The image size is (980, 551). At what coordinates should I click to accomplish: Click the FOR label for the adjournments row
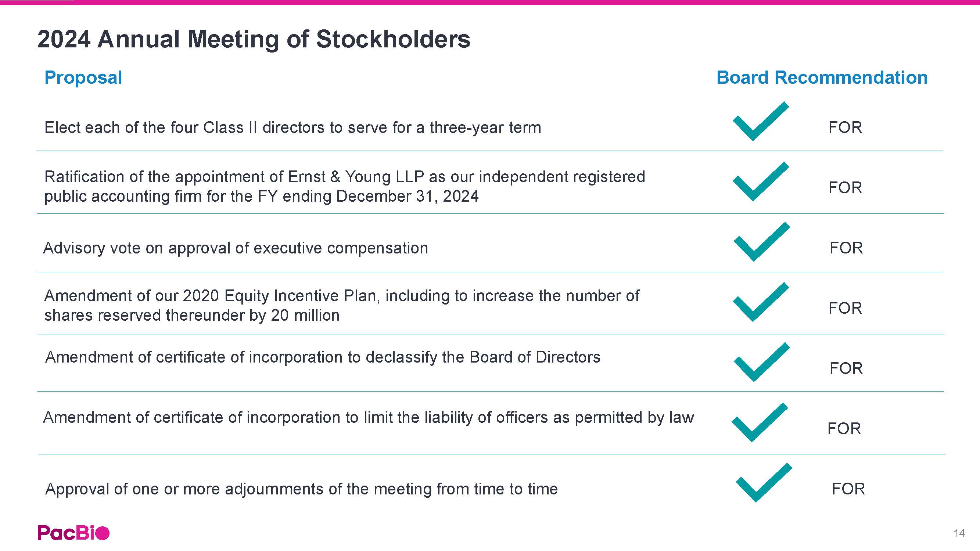[x=848, y=489]
